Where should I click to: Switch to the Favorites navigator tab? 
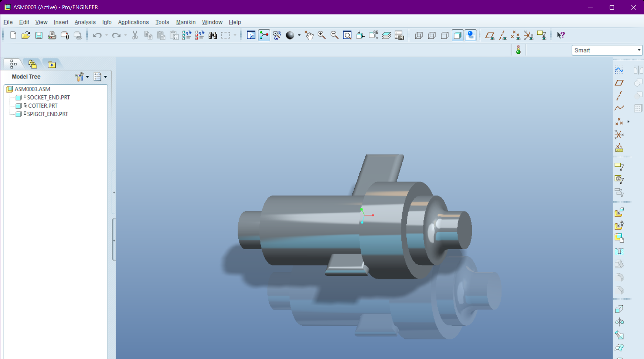coord(52,64)
